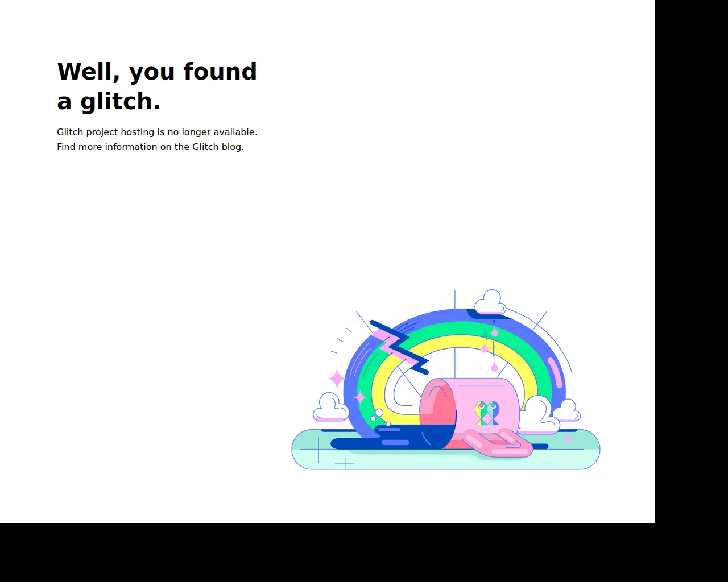Click the "Find more information on" text

tap(114, 147)
